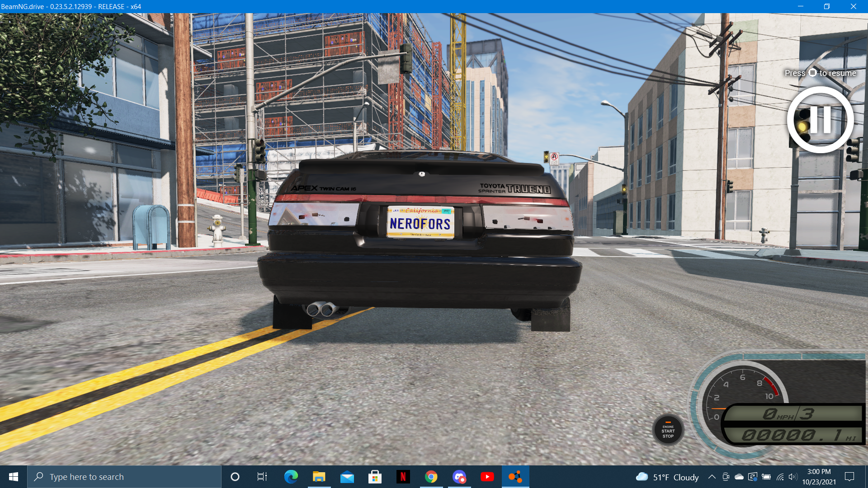Expand the hidden system tray icons
868x488 pixels.
[x=712, y=477]
